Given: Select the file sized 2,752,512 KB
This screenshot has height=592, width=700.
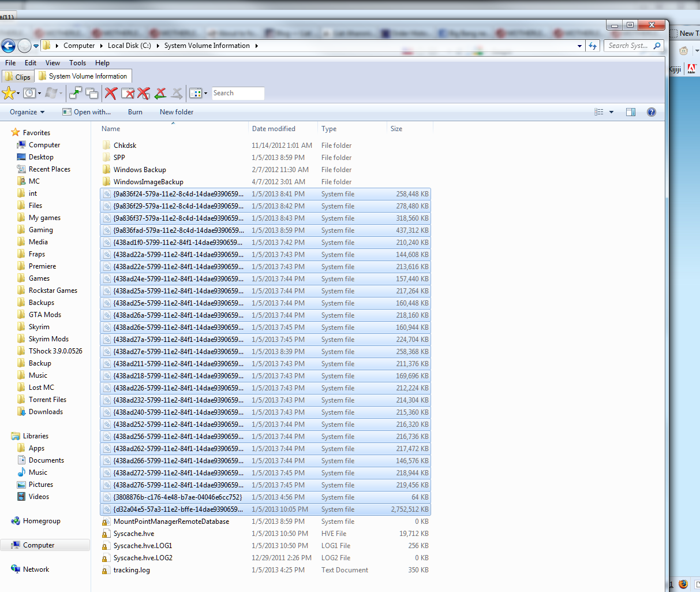Looking at the screenshot, I should 265,509.
